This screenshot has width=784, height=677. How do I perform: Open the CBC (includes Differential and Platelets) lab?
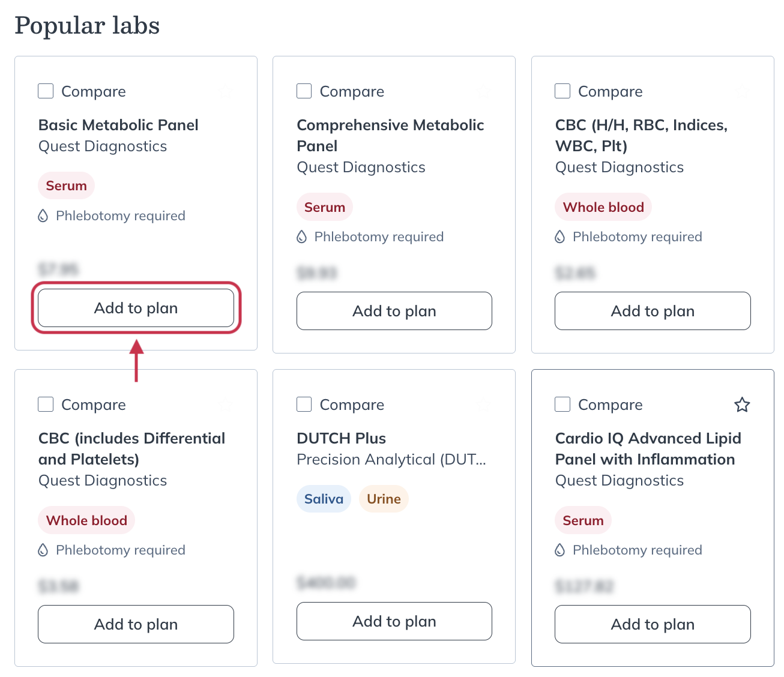(x=131, y=447)
